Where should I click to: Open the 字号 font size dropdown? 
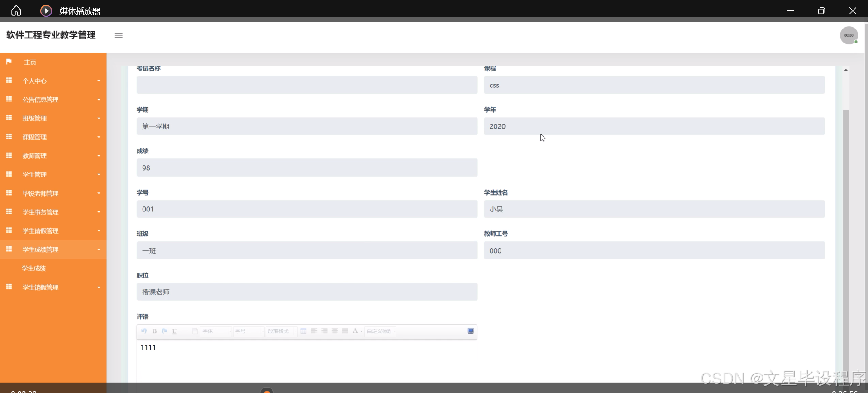click(249, 331)
